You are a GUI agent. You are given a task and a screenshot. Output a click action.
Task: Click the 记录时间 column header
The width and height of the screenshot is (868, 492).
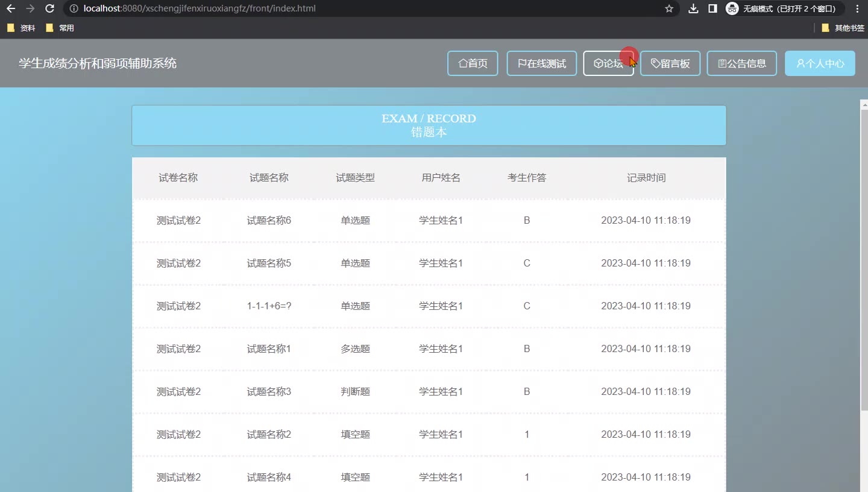point(646,178)
